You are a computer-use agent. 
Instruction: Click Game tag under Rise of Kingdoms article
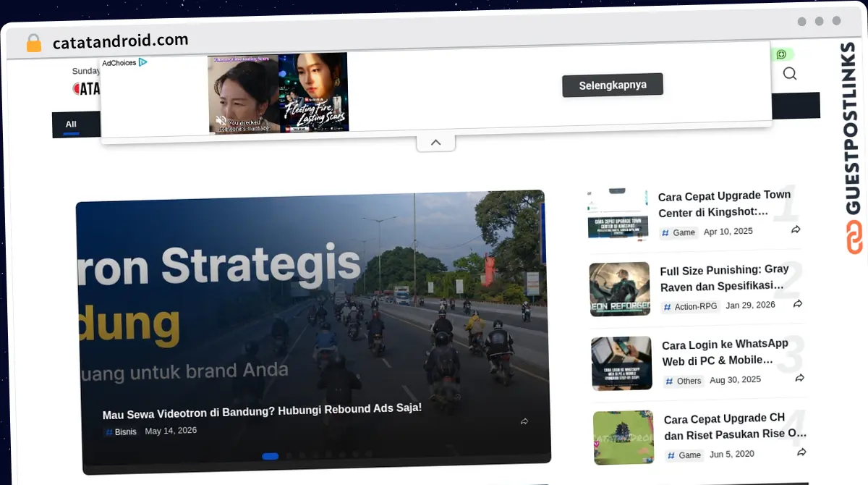(x=684, y=455)
